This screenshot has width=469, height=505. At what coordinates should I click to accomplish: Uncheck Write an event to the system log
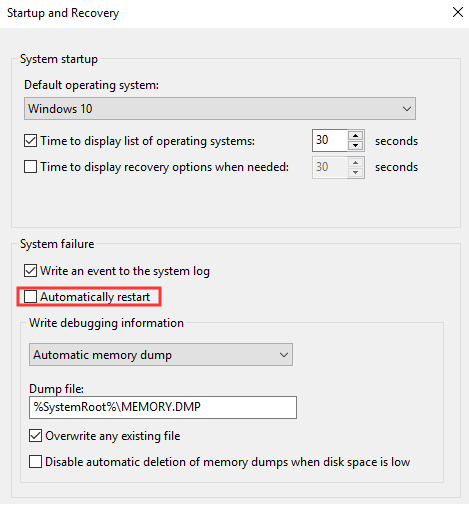30,271
